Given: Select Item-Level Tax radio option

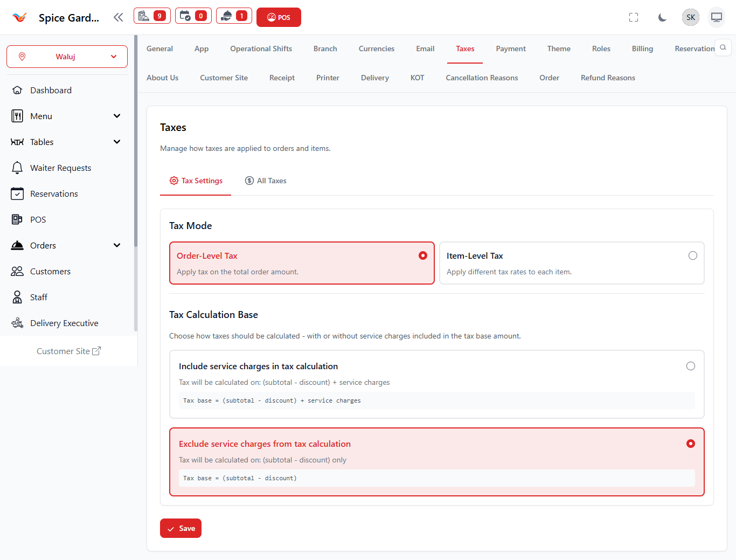Looking at the screenshot, I should [692, 255].
